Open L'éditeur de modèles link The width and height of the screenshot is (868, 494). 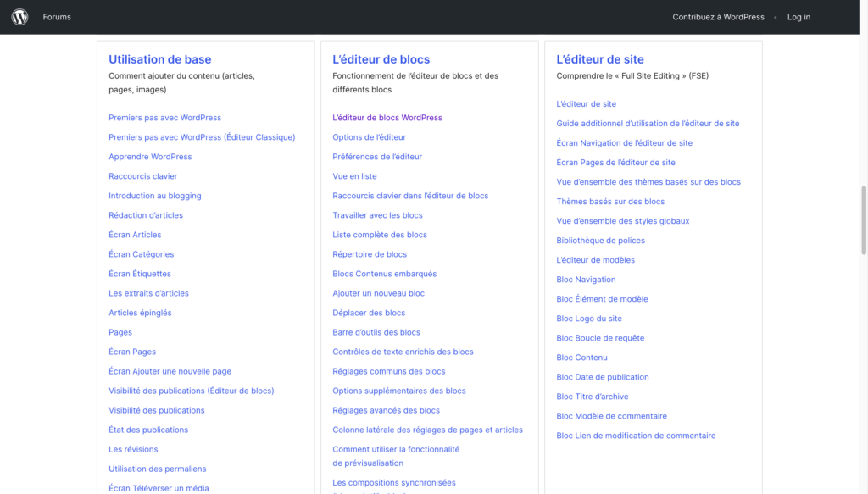[x=596, y=260]
